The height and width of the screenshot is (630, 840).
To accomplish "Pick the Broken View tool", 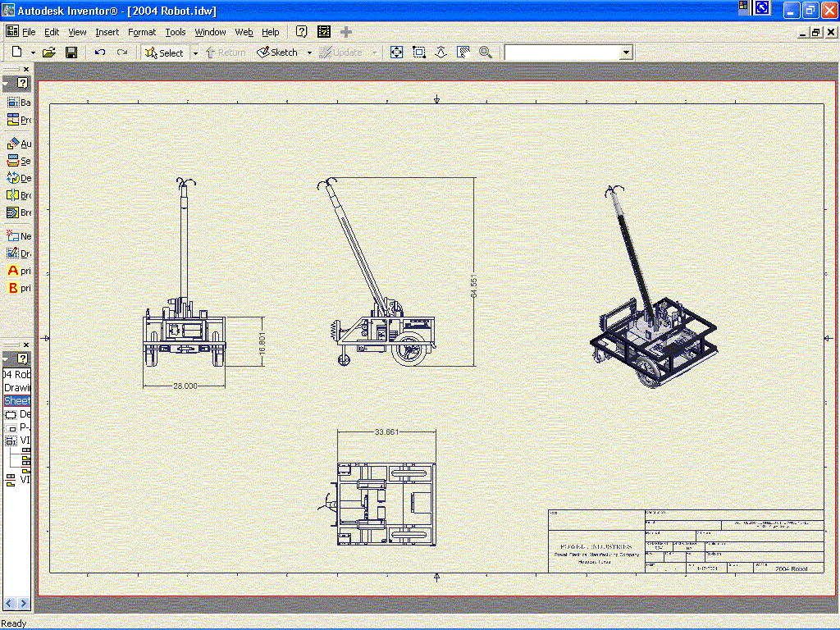I will coord(18,195).
